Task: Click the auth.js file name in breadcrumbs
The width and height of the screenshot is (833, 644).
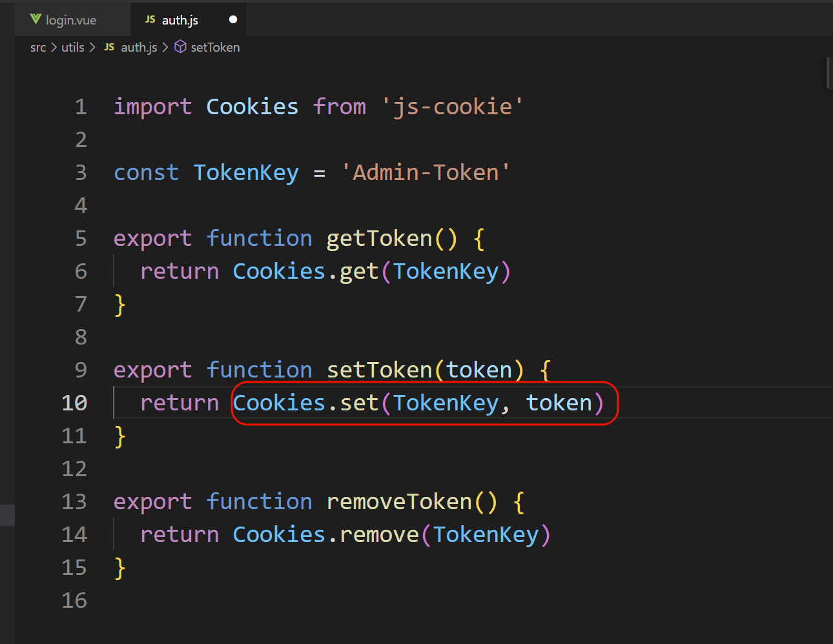Action: tap(139, 47)
